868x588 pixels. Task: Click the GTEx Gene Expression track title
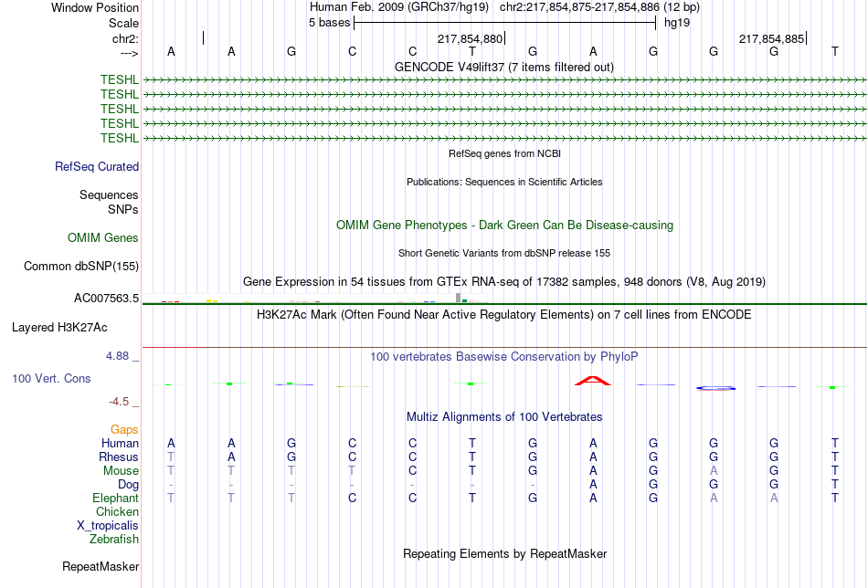pos(504,282)
